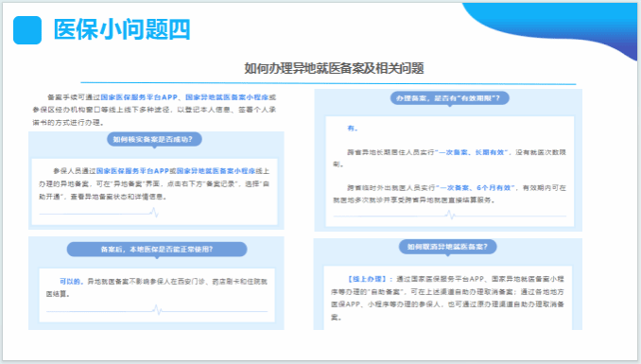Select the heading 如何办理异地就医备案及相关问题
Viewport: 641px width, 364px height.
pos(334,68)
